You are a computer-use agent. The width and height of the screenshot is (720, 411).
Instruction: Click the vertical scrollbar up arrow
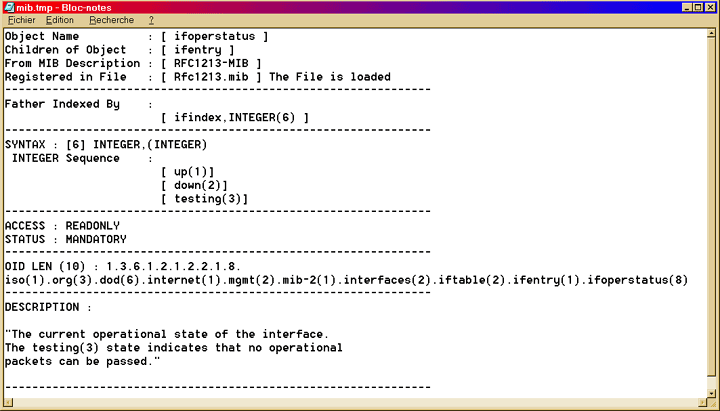pos(711,35)
